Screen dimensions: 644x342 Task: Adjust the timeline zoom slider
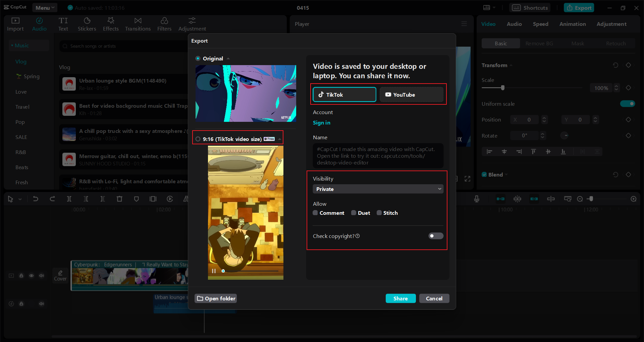pyautogui.click(x=591, y=199)
